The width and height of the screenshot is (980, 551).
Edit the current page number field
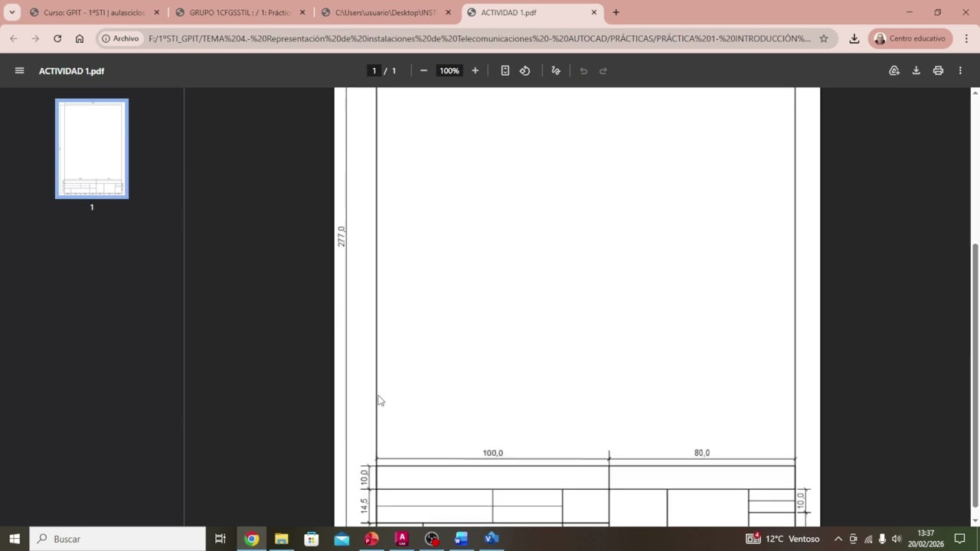(374, 70)
